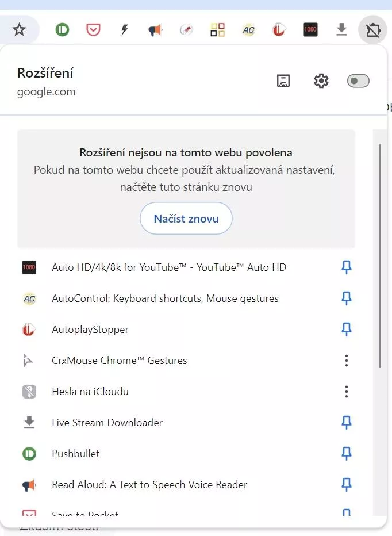The image size is (392, 536).
Task: Click the 1080 Auto HD toolbar icon
Action: pyautogui.click(x=310, y=29)
